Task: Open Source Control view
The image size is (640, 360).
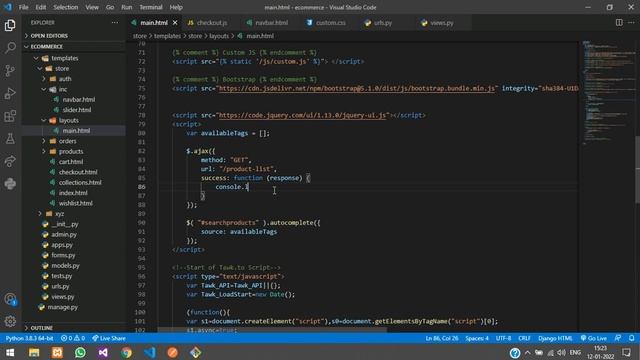Action: [x=10, y=71]
